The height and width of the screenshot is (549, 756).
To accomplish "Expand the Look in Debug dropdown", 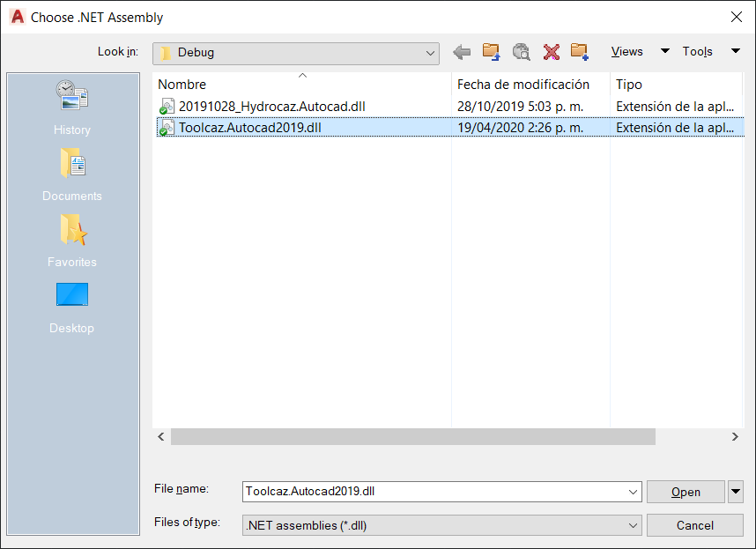I will click(x=430, y=53).
